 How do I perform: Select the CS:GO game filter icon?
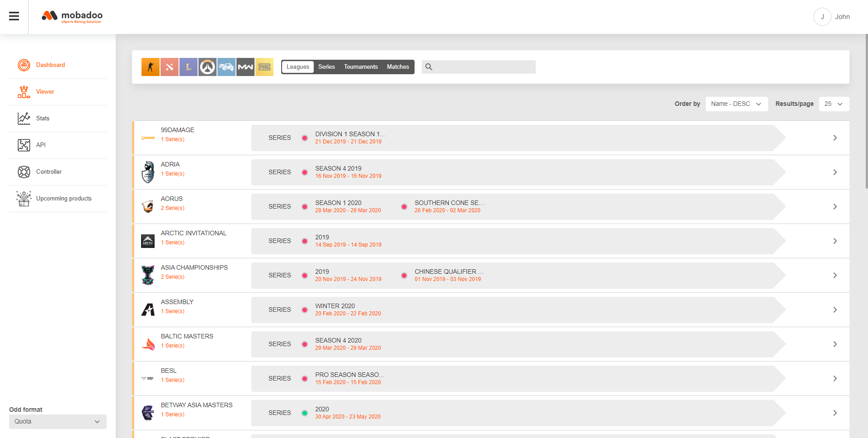pos(151,67)
